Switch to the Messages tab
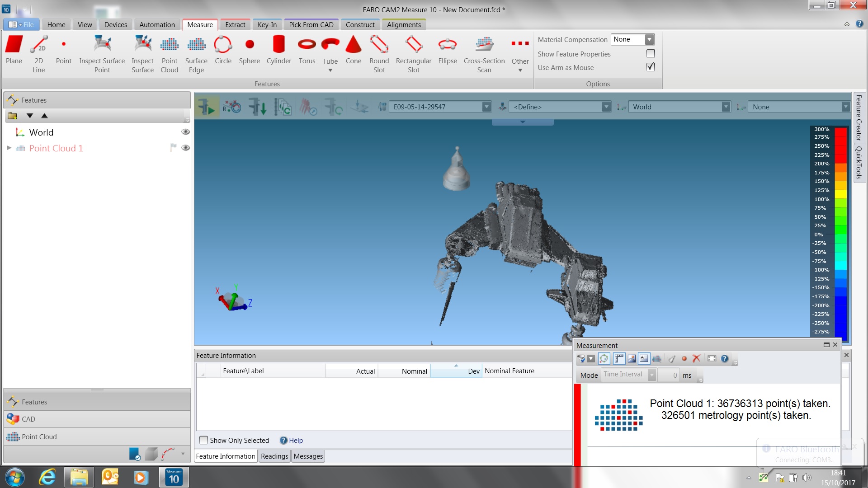The image size is (868, 488). pyautogui.click(x=308, y=456)
